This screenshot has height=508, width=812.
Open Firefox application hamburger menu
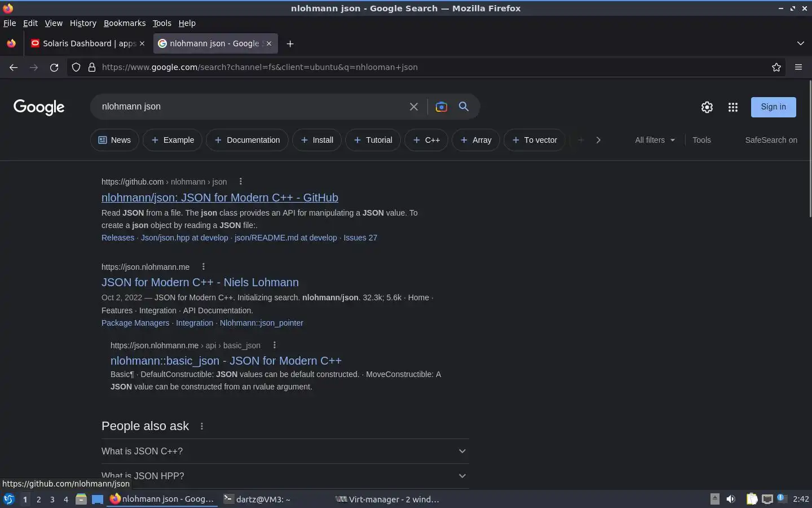tap(798, 67)
